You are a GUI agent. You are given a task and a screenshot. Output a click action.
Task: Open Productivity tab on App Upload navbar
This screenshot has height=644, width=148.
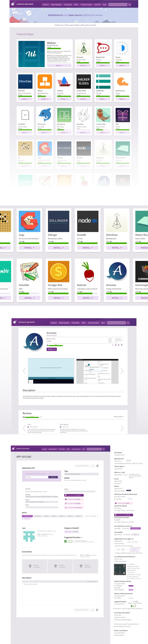tap(62, 449)
